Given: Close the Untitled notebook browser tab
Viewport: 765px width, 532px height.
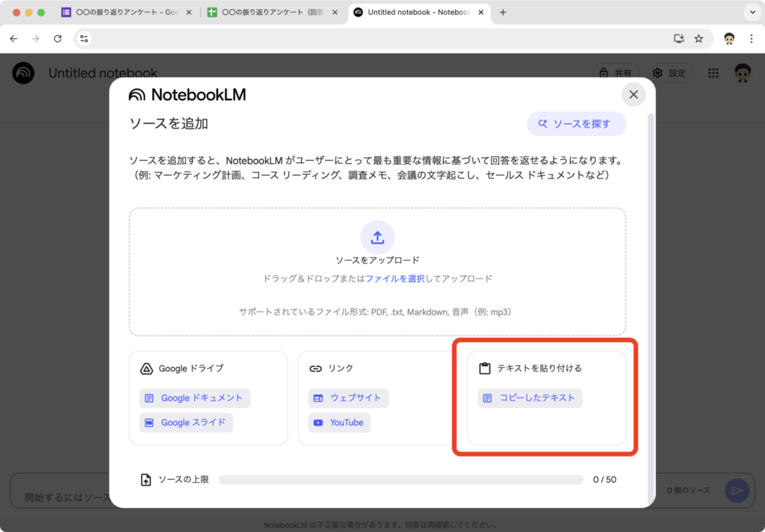Looking at the screenshot, I should pyautogui.click(x=481, y=12).
